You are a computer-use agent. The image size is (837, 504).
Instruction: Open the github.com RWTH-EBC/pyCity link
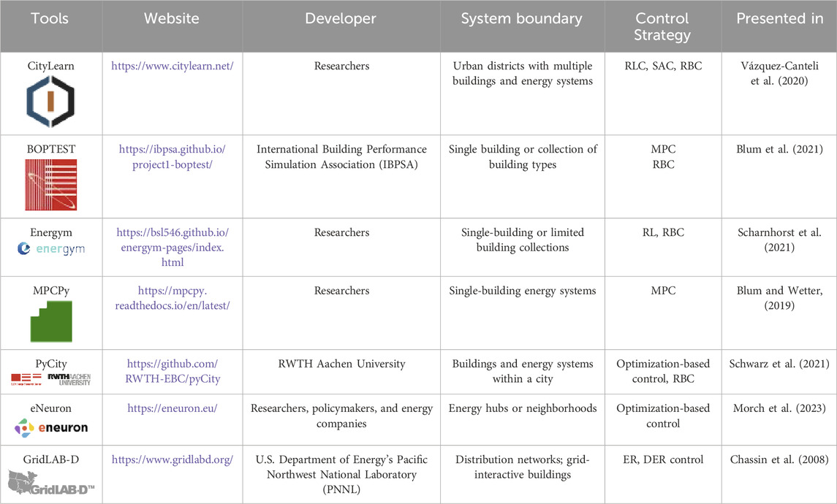pos(173,371)
